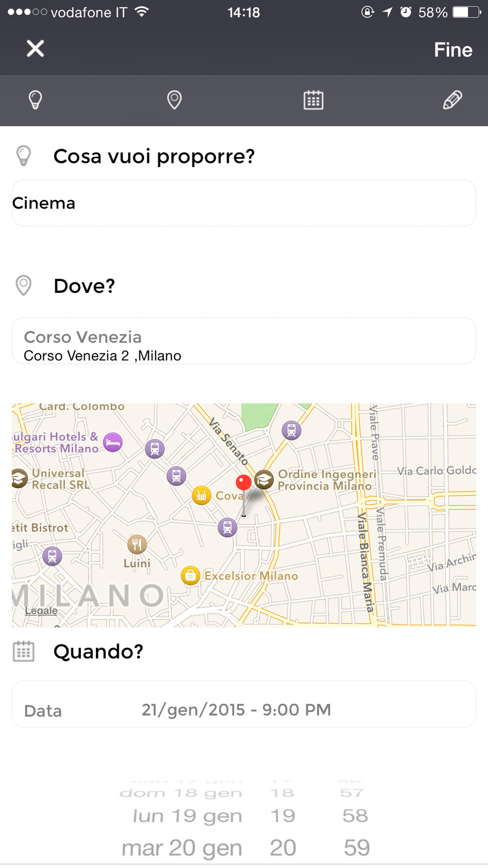This screenshot has height=868, width=488.
Task: Select the lightbulb idea tab
Action: pos(35,100)
